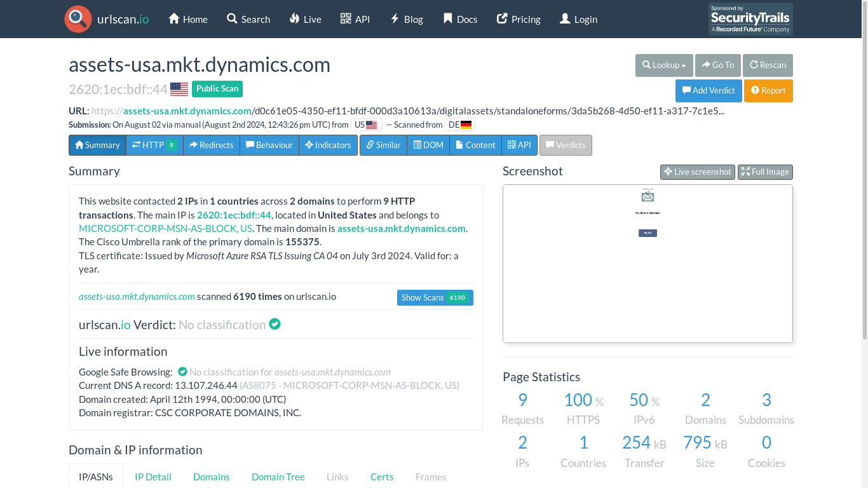Click the SecurityTrails sponsor banner
Image resolution: width=868 pixels, height=488 pixels.
click(x=750, y=19)
